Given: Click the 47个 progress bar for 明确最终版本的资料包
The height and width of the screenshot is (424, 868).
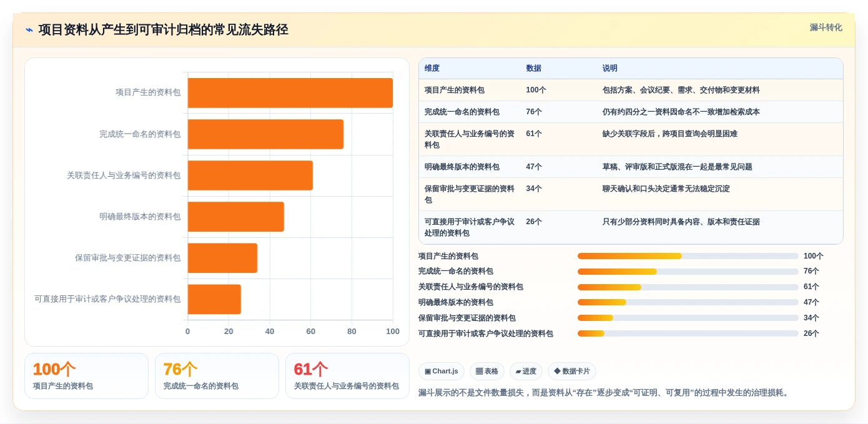Looking at the screenshot, I should (x=688, y=302).
